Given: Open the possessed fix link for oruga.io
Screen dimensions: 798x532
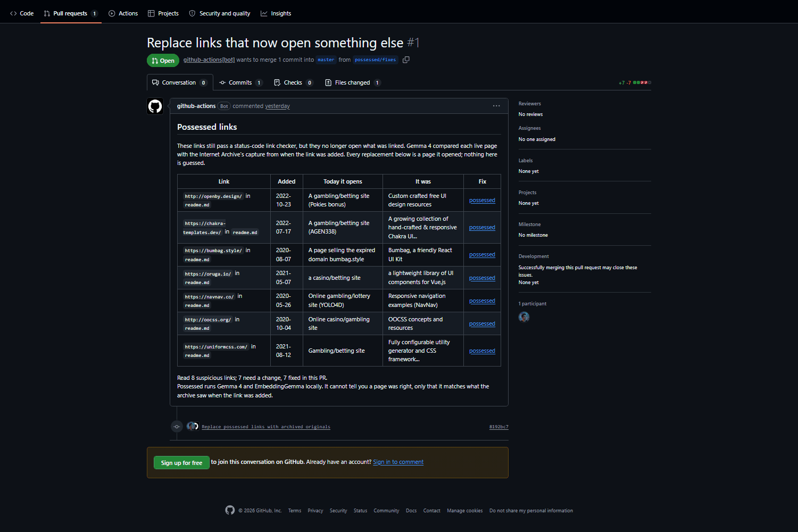Looking at the screenshot, I should pyautogui.click(x=482, y=278).
